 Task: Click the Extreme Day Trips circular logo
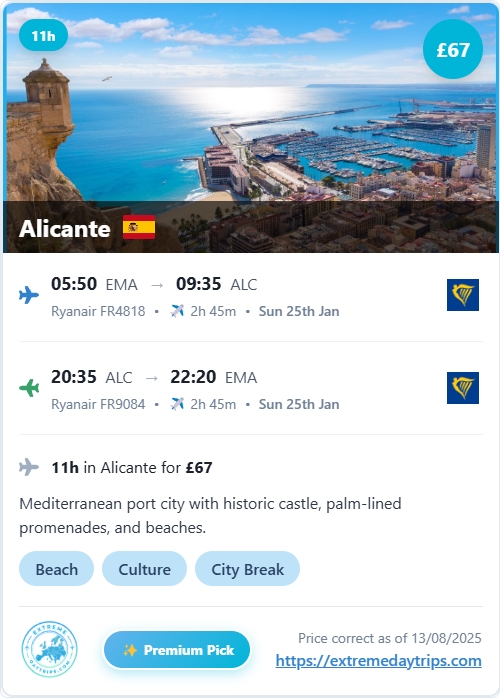click(x=49, y=649)
